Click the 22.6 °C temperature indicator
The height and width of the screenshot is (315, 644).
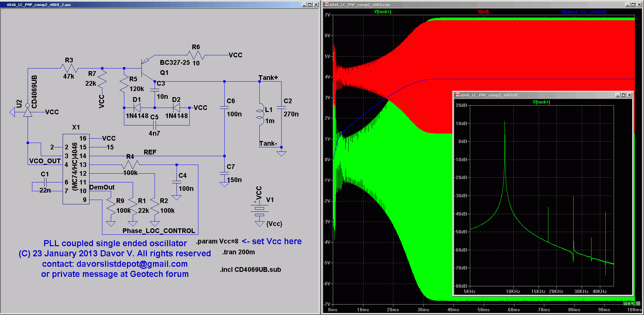coord(629,304)
